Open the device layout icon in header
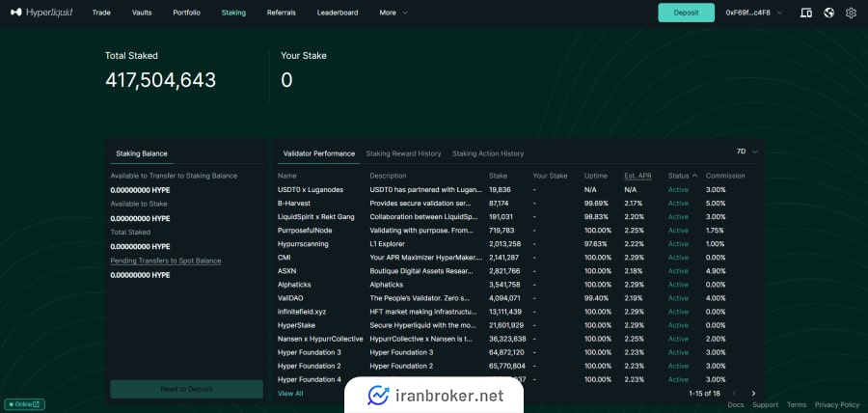The image size is (868, 413). pos(806,13)
